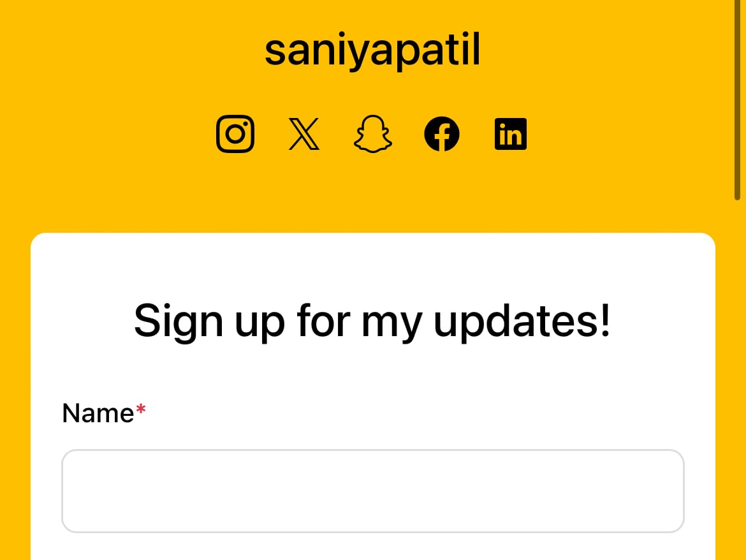Open the X (Twitter) profile icon
The width and height of the screenshot is (746, 560).
click(304, 134)
